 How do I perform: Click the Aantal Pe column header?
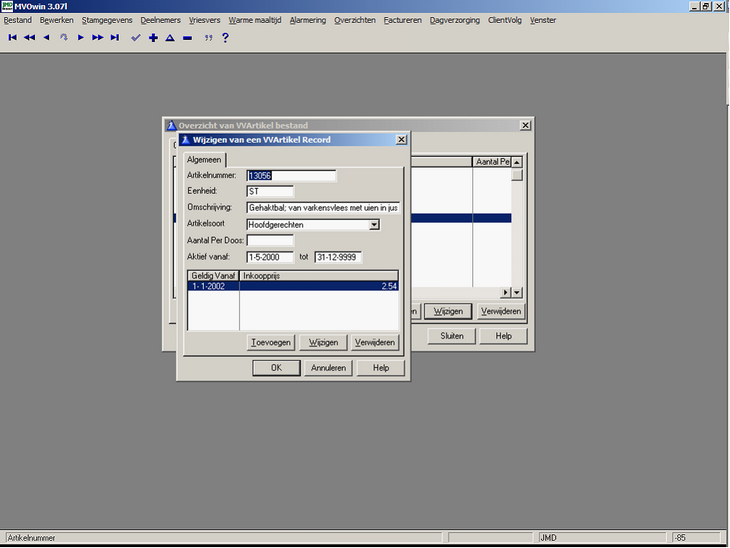pyautogui.click(x=492, y=162)
